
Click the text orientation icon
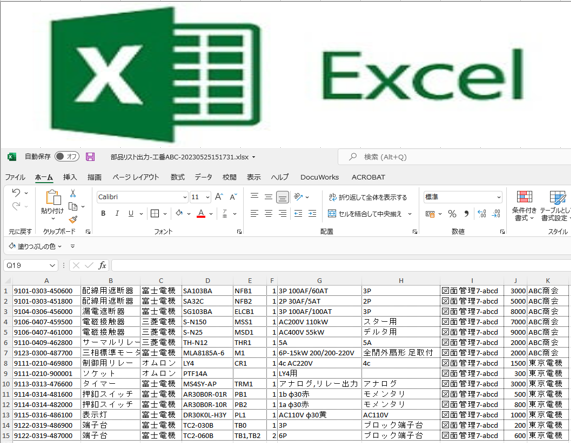click(299, 197)
